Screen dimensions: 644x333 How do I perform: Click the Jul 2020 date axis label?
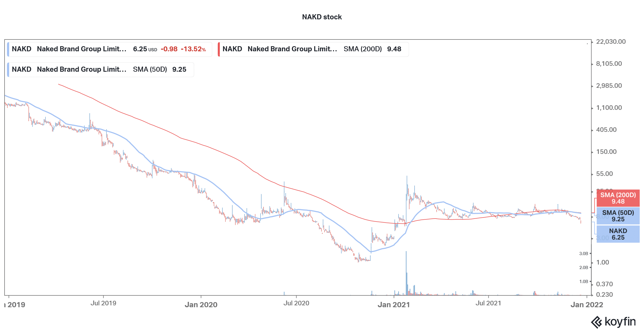(x=296, y=303)
